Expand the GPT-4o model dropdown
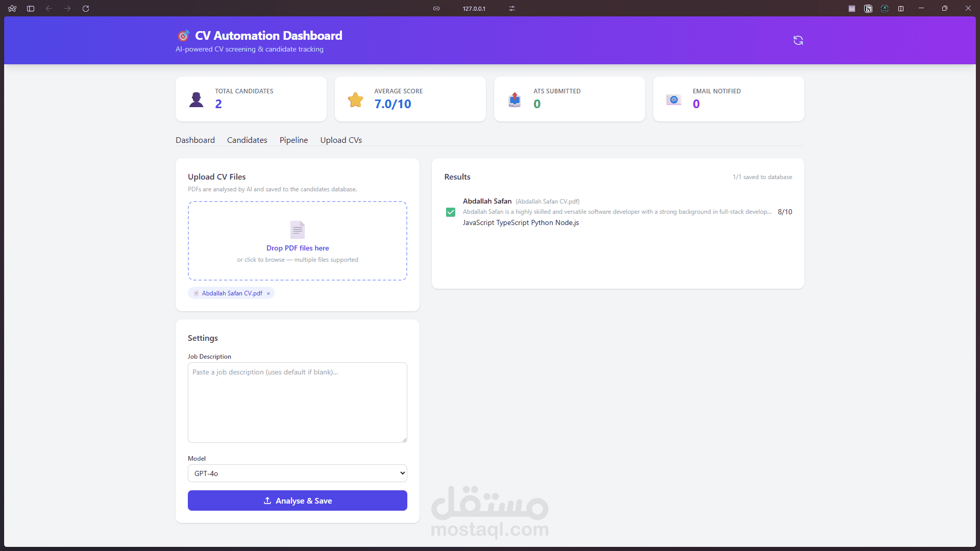Image resolution: width=980 pixels, height=551 pixels. (298, 473)
